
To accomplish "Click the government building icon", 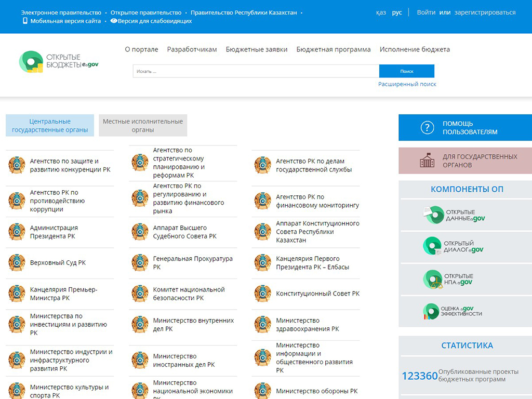I will (x=427, y=160).
